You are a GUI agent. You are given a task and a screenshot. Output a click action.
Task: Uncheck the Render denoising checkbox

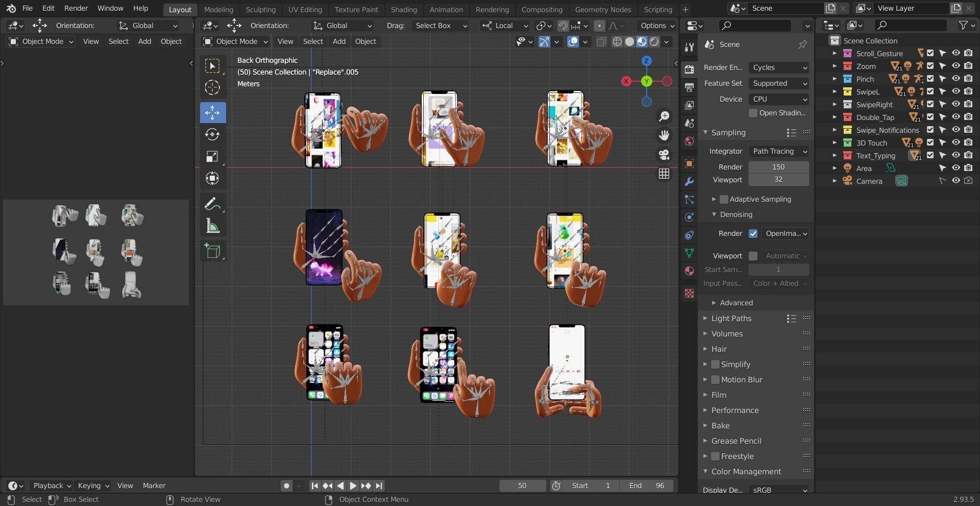[753, 233]
